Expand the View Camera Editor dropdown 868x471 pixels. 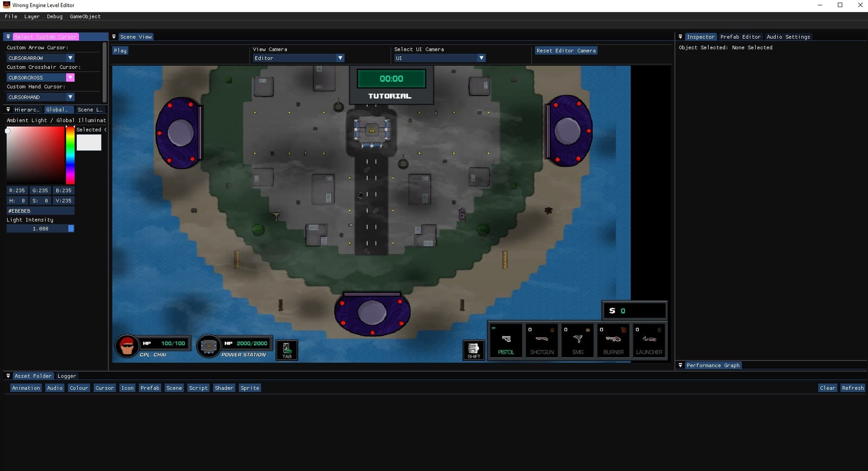[x=298, y=58]
